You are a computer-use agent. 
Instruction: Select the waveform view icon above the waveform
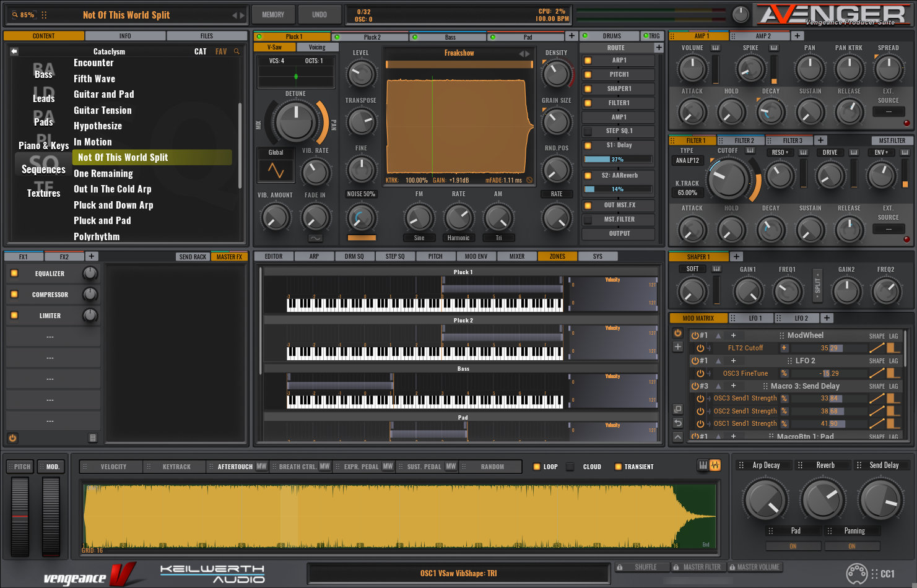(715, 465)
